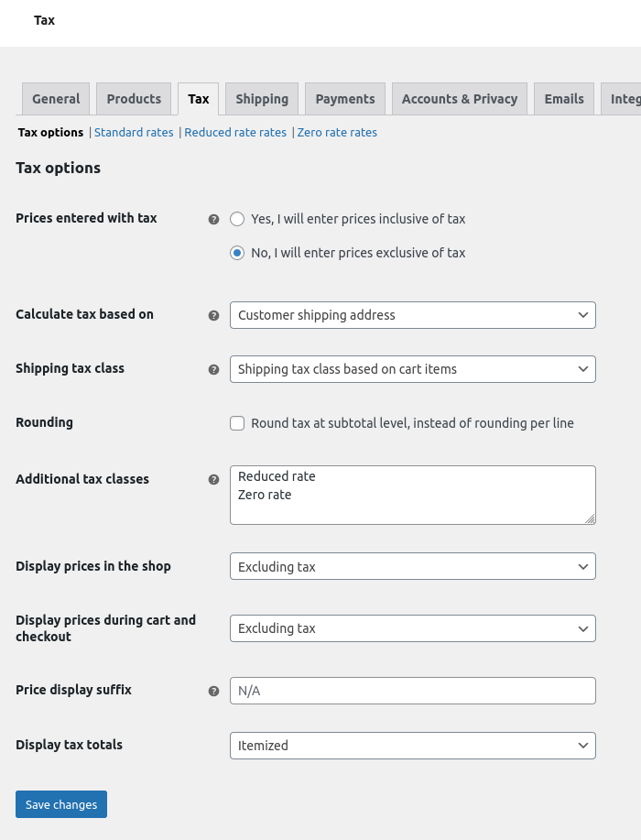The image size is (641, 840).
Task: Open the Payments tab
Action: [345, 99]
